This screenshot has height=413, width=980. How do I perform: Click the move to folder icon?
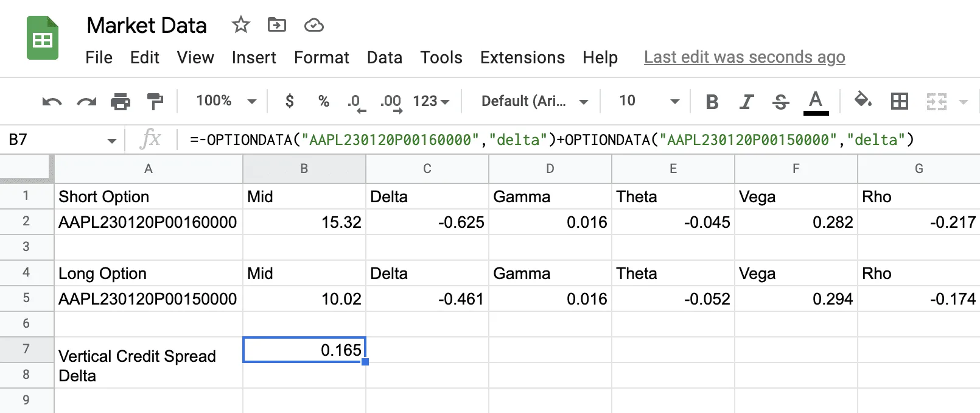pyautogui.click(x=277, y=25)
